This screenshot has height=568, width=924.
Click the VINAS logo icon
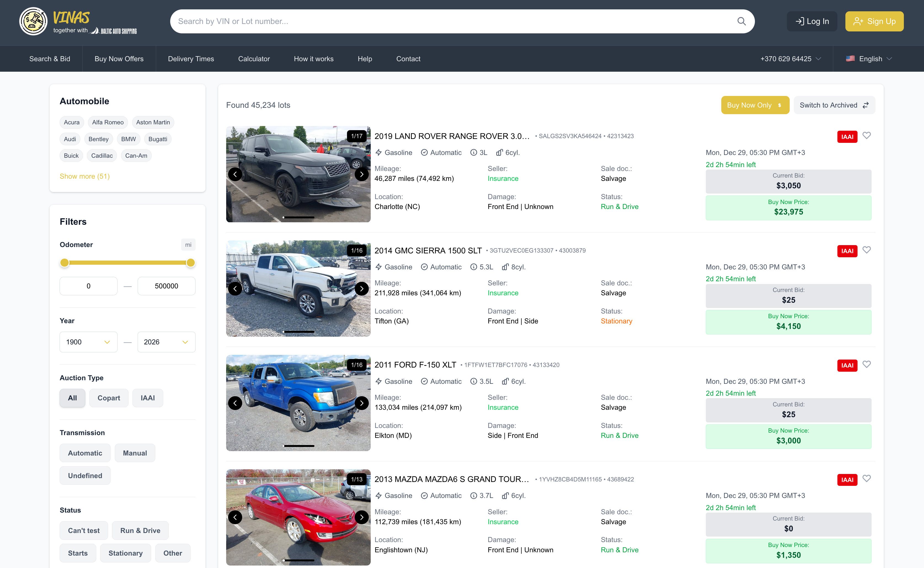tap(33, 22)
